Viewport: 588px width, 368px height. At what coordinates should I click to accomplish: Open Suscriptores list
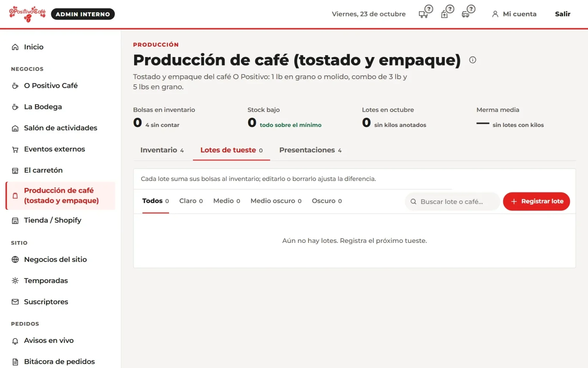point(61,302)
